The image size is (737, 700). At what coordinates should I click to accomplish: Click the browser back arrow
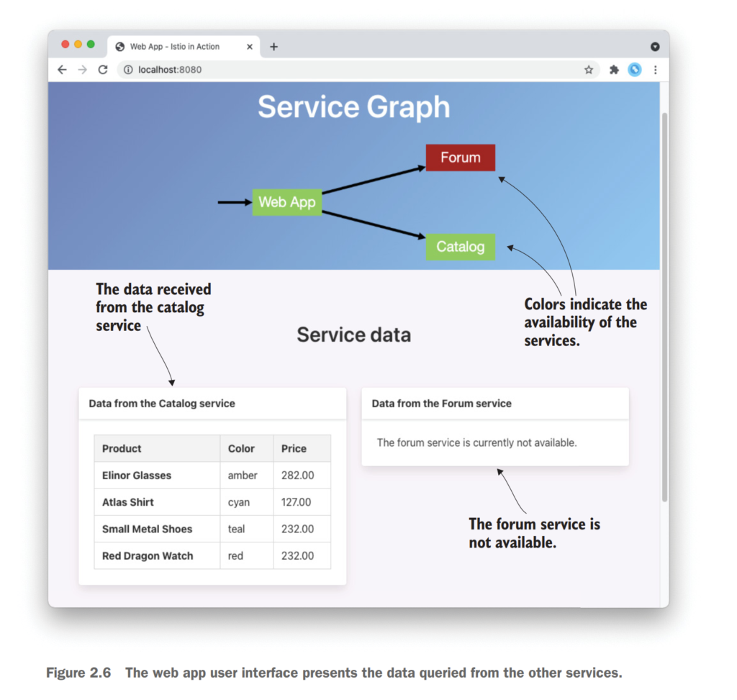(x=62, y=70)
